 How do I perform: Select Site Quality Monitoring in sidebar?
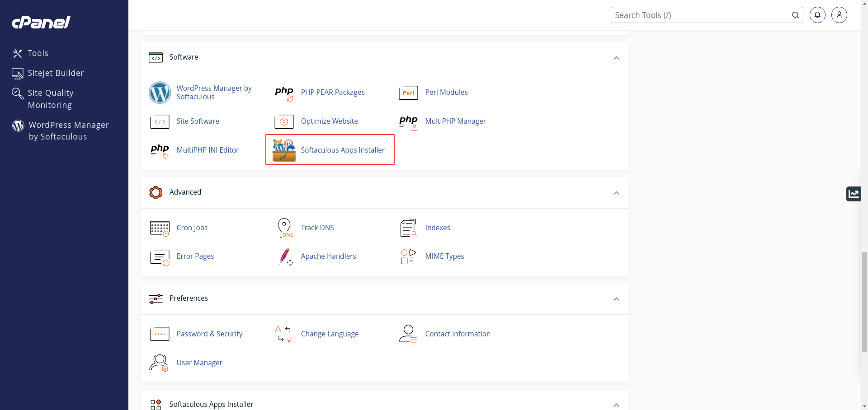click(x=50, y=99)
